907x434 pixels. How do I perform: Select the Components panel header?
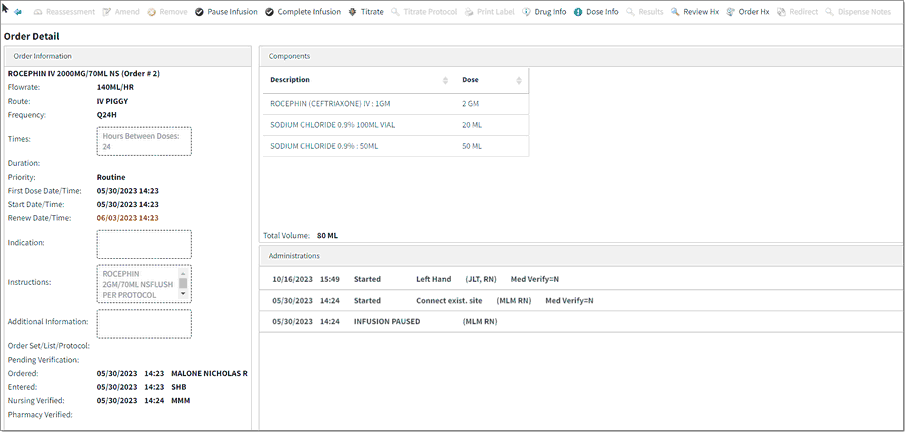click(x=580, y=56)
